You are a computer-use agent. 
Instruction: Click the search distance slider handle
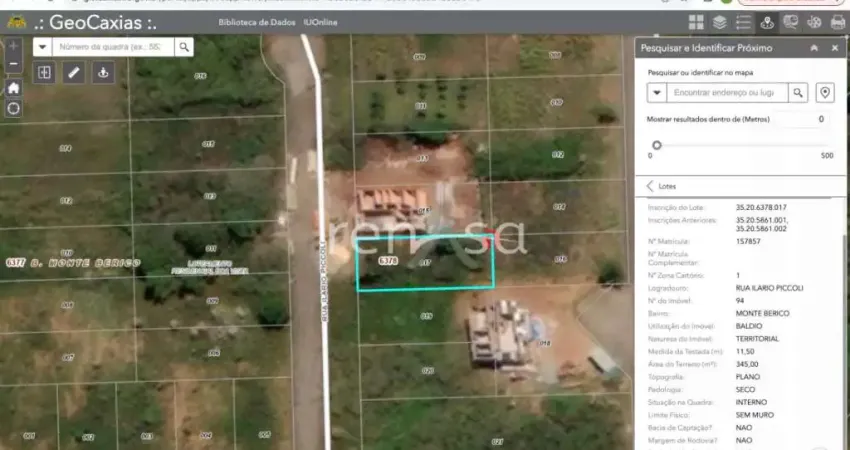pos(656,145)
